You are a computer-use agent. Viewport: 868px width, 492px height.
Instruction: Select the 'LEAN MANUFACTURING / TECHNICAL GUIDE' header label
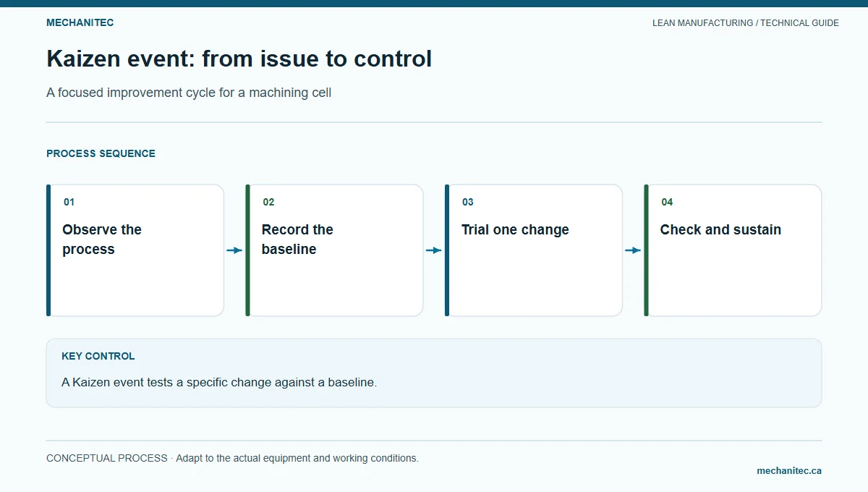(x=746, y=23)
